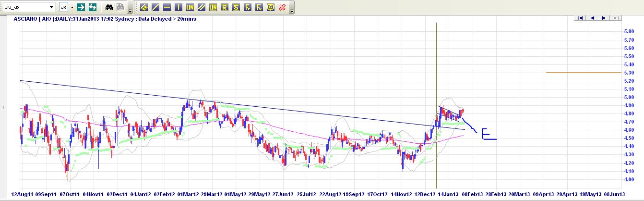Viewport: 644px width, 201px height.
Task: Select the horizontal line tool
Action: (x=167, y=7)
